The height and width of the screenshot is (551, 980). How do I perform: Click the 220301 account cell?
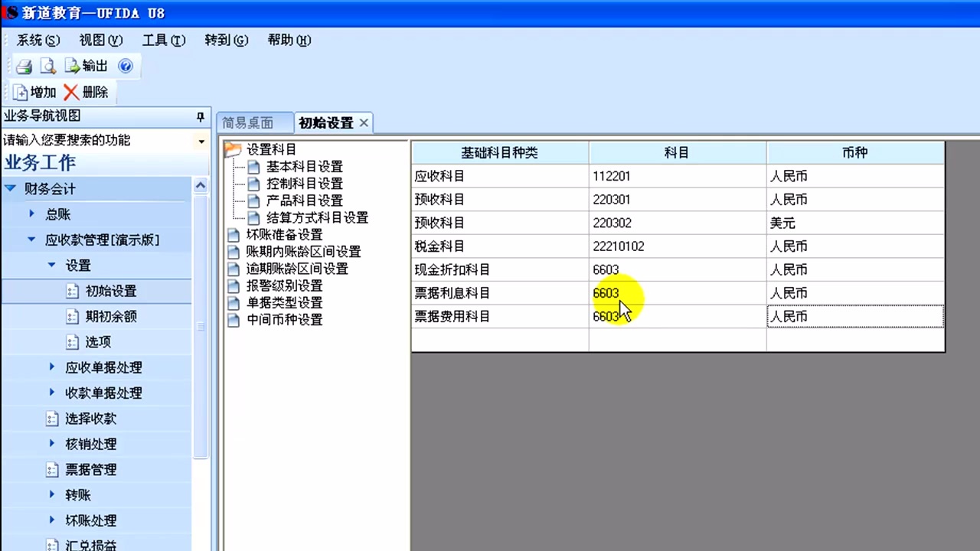(678, 200)
